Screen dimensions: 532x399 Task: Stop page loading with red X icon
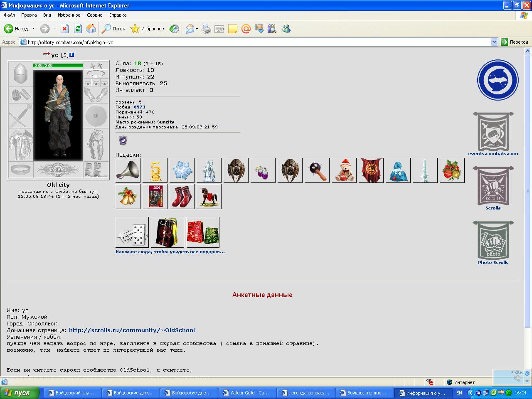(64, 29)
